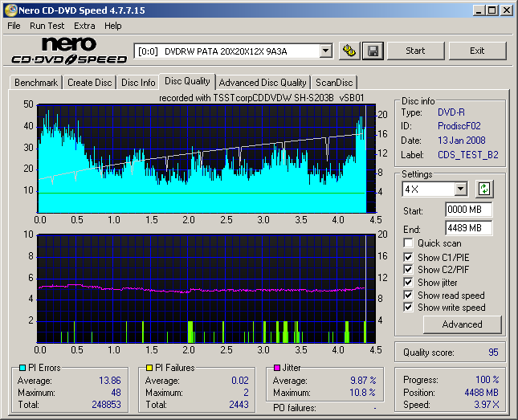
Task: Click the Nero CD-DVD Speed logo
Action: (x=69, y=51)
